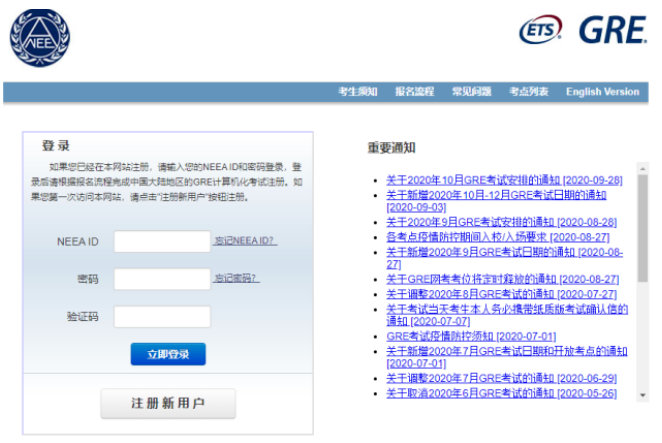This screenshot has height=443, width=662.
Task: Click the 重要通知 heading
Action: click(x=391, y=148)
